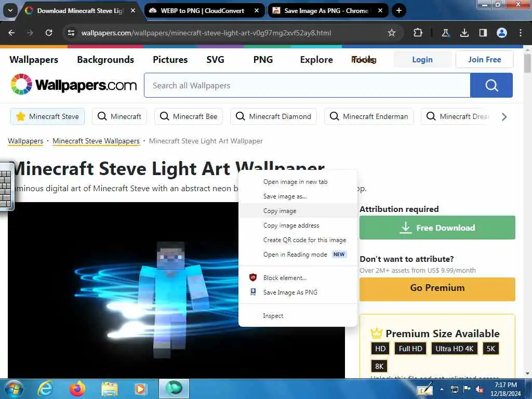Open the Chrome profile avatar
Viewport: 532px width, 399px height.
tap(502, 33)
